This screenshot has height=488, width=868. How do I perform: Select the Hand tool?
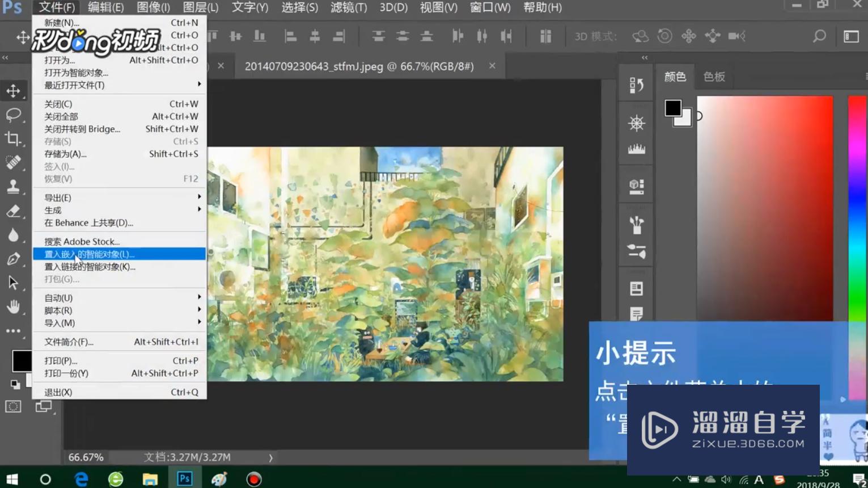click(x=13, y=307)
